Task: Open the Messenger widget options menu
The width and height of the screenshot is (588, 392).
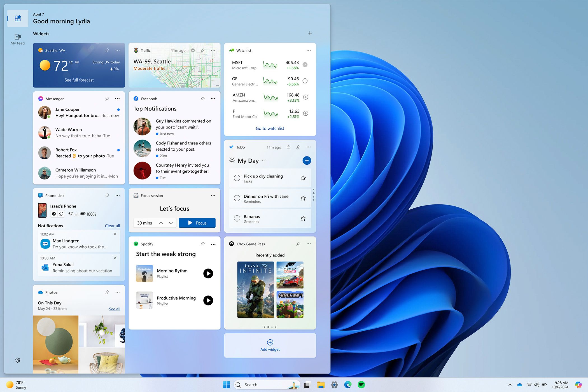Action: [x=117, y=99]
